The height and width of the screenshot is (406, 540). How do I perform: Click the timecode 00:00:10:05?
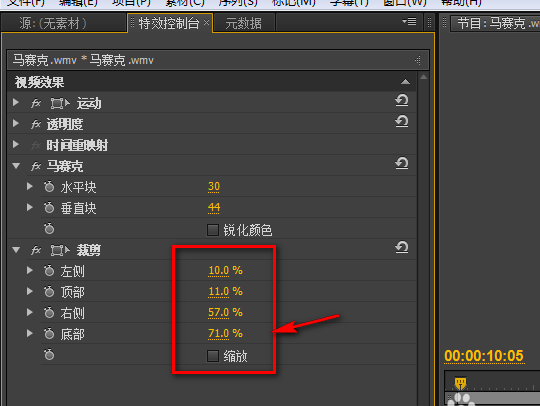coord(484,356)
